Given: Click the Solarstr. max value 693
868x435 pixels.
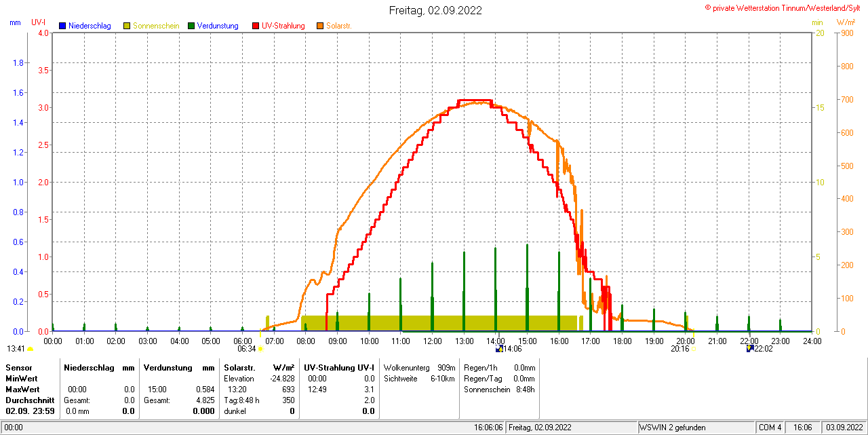Looking at the screenshot, I should (x=288, y=389).
